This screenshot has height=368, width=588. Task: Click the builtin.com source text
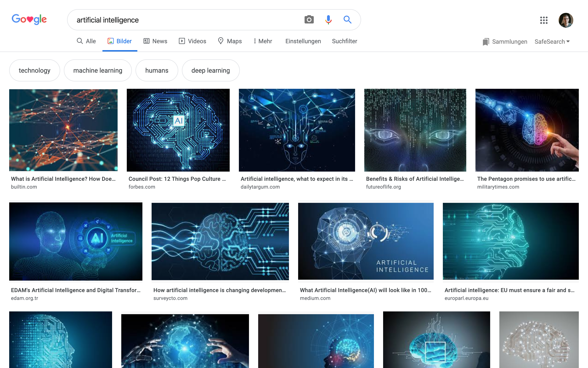(x=24, y=187)
